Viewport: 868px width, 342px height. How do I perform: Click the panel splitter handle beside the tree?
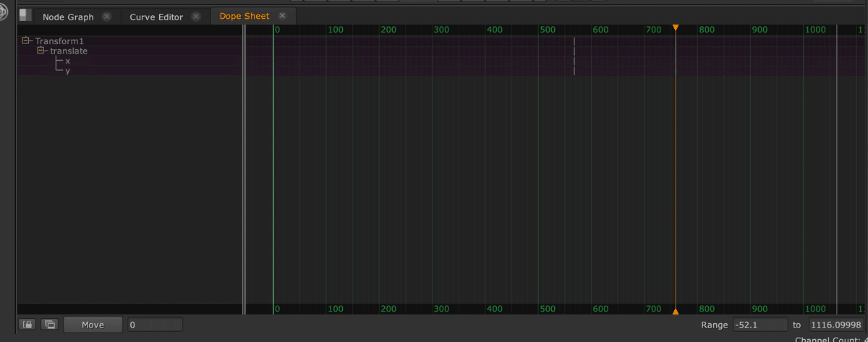[x=244, y=169]
